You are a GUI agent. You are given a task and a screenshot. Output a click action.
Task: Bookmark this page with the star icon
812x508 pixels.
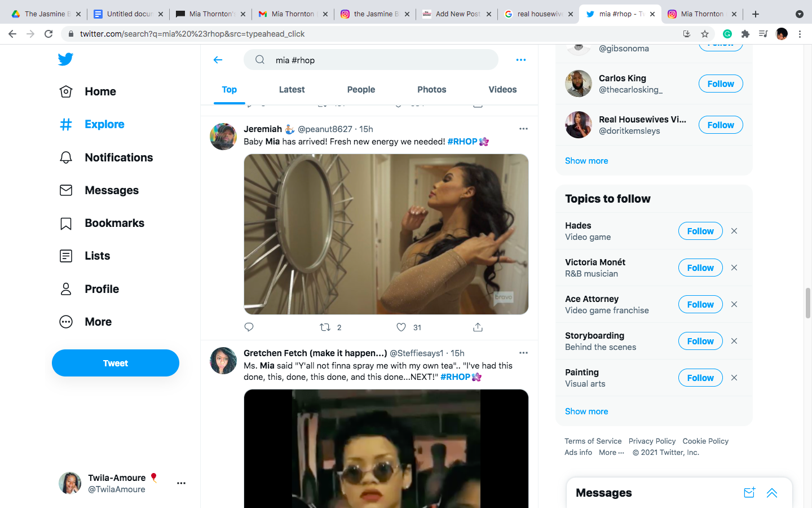[x=705, y=34]
